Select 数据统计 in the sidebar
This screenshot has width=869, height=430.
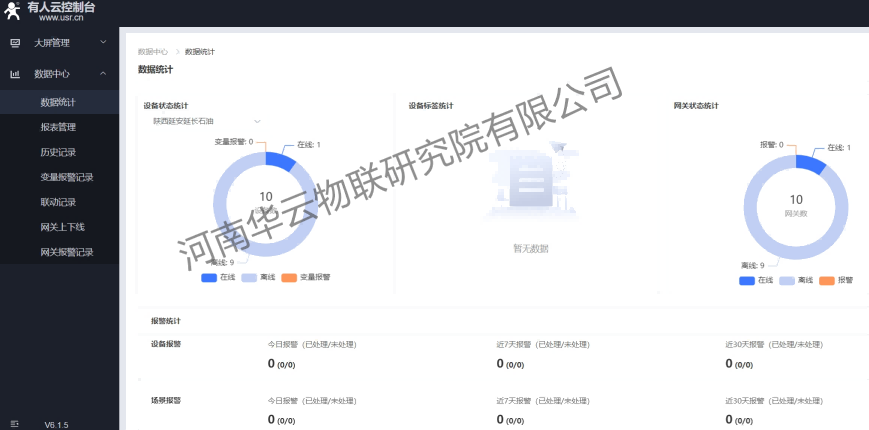[x=58, y=103]
